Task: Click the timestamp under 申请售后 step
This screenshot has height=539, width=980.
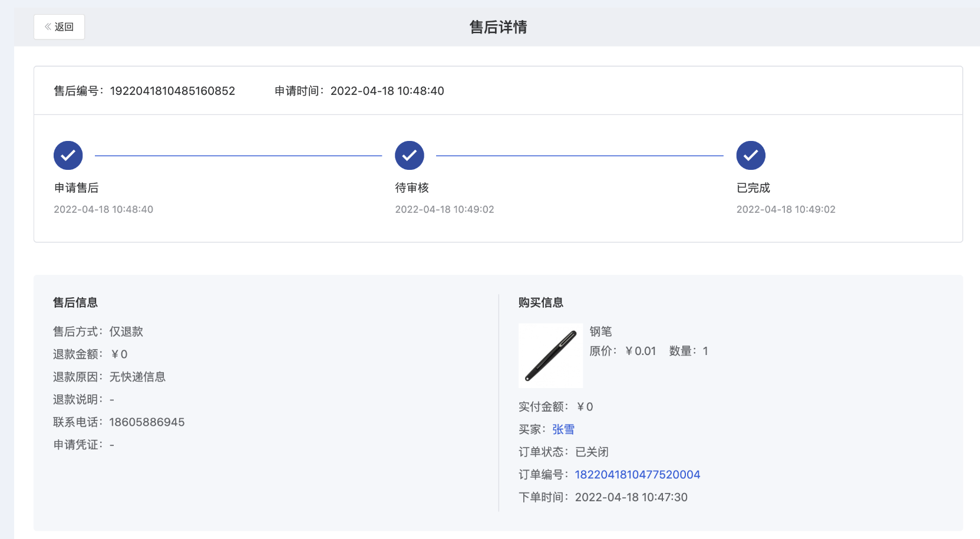Action: click(103, 209)
